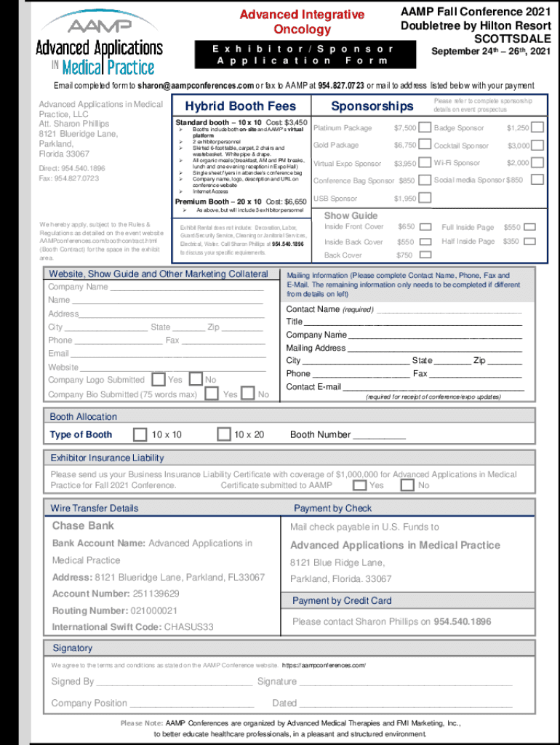Choose the 10 x 10 booth type
560x745 pixels.
point(140,434)
